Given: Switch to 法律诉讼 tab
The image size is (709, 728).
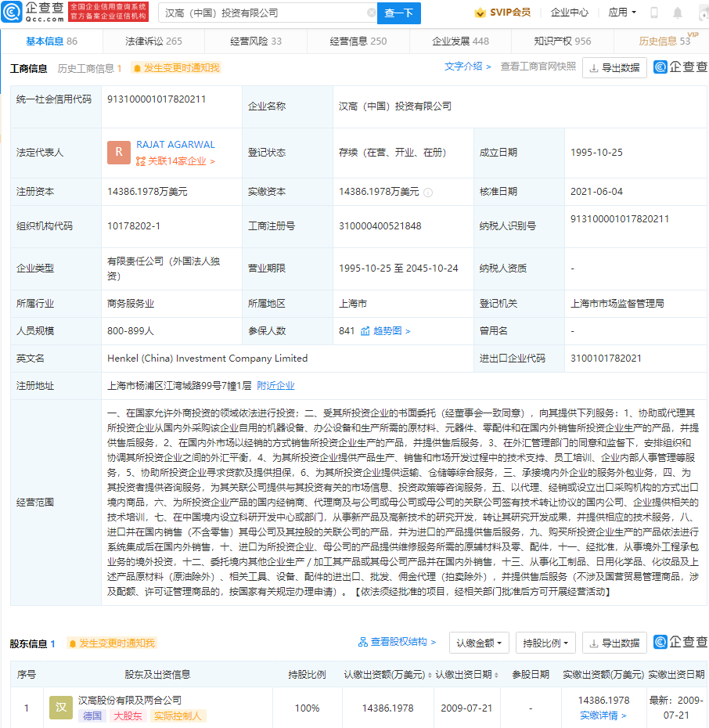Looking at the screenshot, I should coord(153,41).
